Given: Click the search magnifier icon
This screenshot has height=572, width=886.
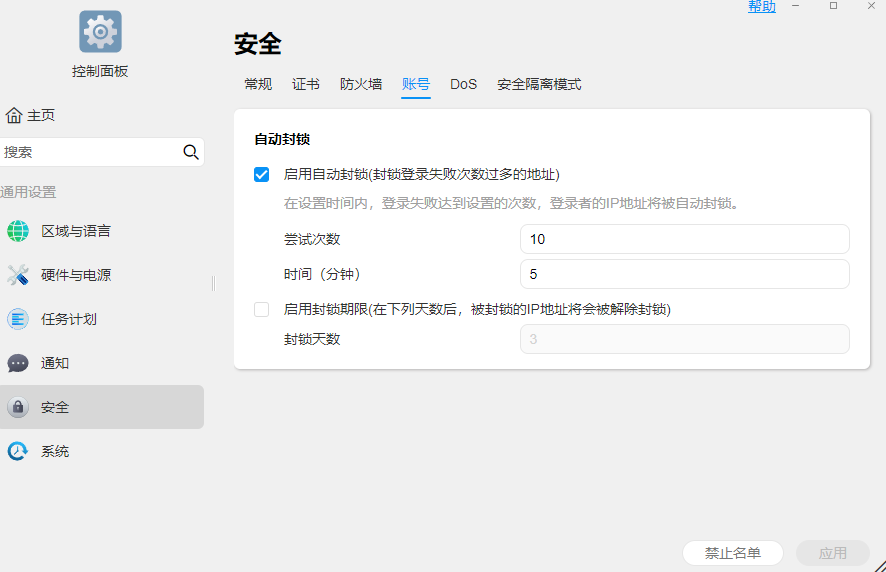Looking at the screenshot, I should tap(191, 152).
